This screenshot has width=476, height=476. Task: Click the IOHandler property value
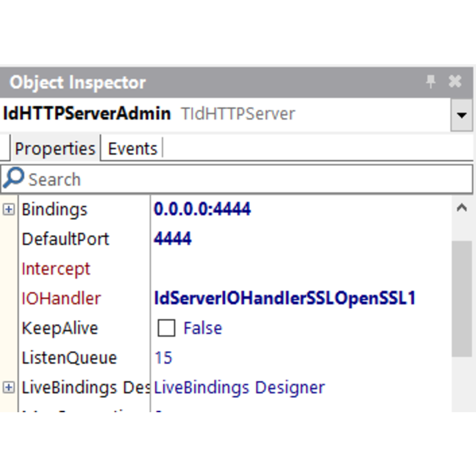pyautogui.click(x=285, y=298)
